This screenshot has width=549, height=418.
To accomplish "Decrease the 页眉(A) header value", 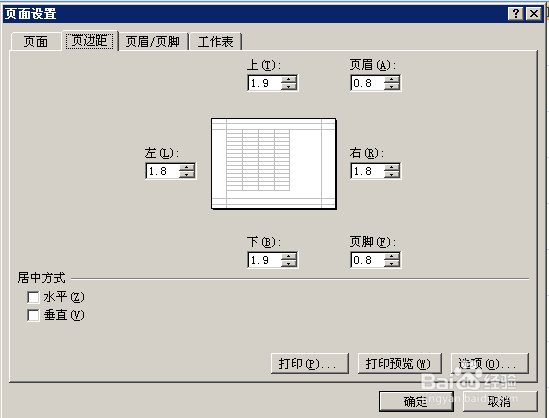I will click(392, 87).
